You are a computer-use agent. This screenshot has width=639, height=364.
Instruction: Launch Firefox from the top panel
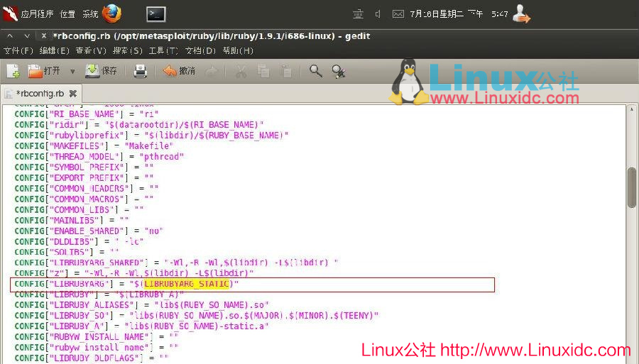click(x=111, y=13)
